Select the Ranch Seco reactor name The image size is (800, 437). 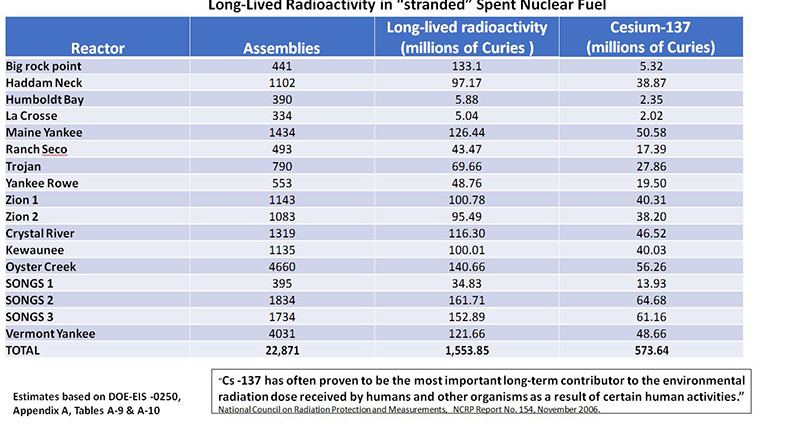36,149
